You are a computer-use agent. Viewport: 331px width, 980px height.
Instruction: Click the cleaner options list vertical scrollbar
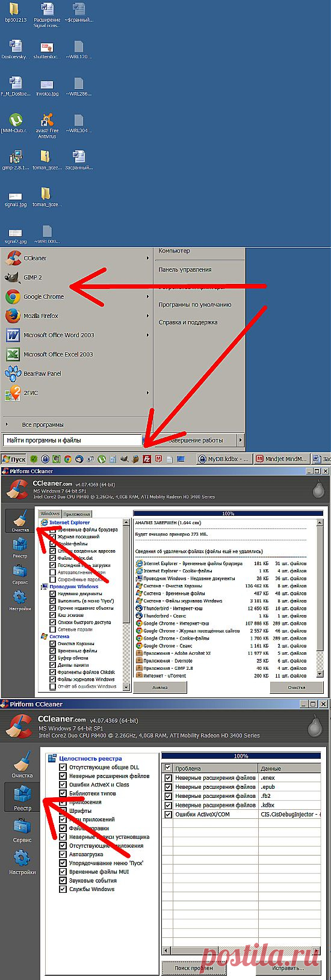point(126,604)
